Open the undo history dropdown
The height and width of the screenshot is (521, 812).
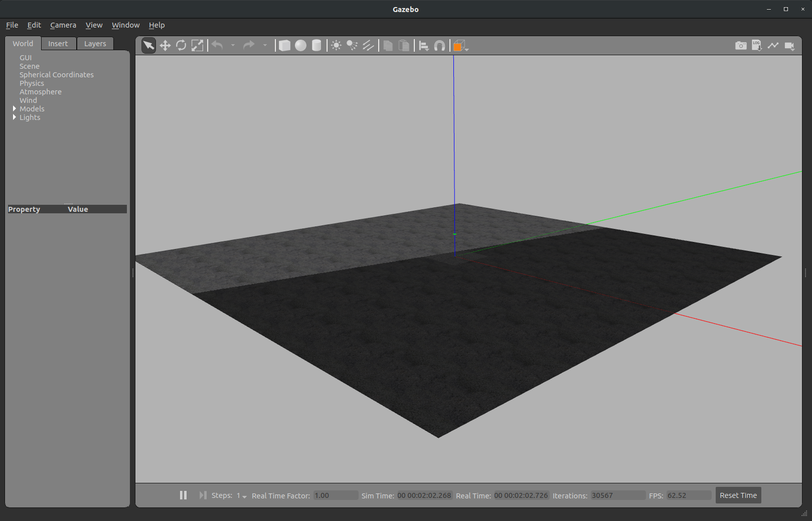(233, 46)
